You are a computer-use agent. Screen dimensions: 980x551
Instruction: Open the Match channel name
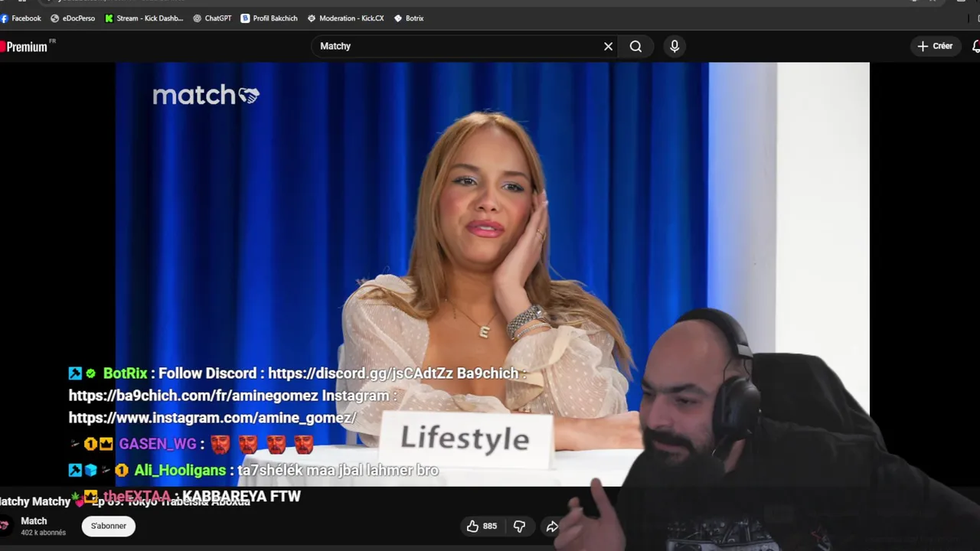click(x=34, y=521)
